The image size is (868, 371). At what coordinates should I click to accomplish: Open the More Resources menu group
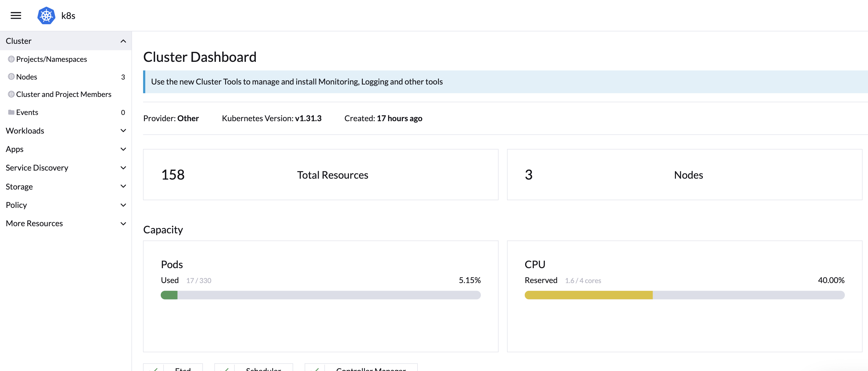(123, 223)
